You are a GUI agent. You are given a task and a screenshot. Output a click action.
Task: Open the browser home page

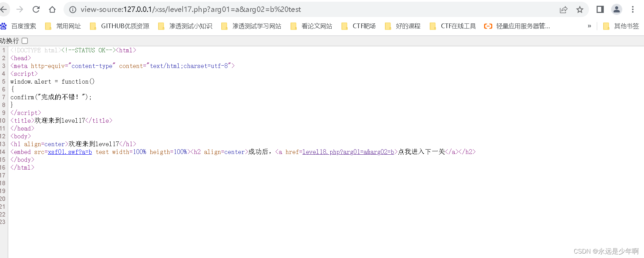pyautogui.click(x=52, y=10)
